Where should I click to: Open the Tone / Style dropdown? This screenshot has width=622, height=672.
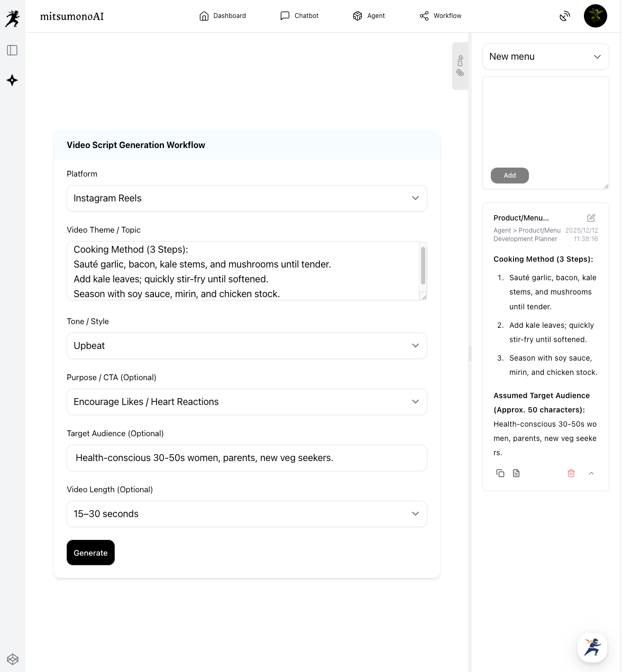[x=247, y=346]
